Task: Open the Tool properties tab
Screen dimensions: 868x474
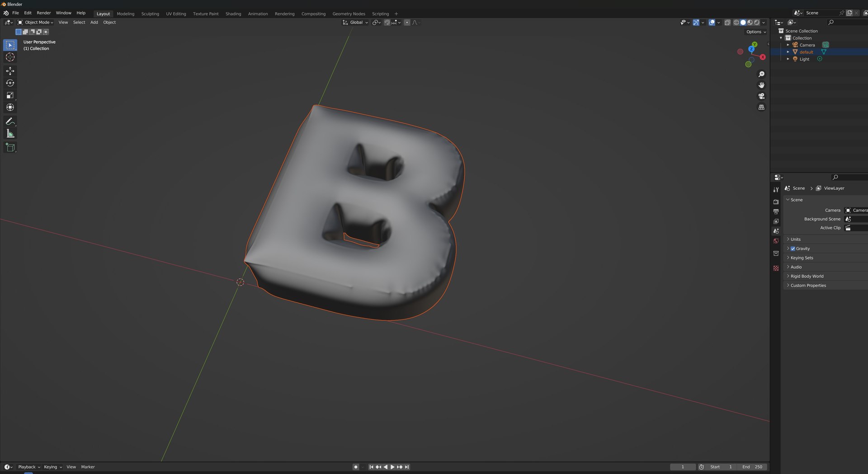Action: [776, 190]
